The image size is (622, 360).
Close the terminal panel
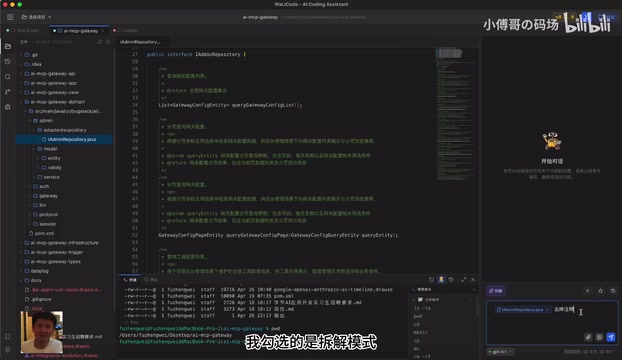click(473, 280)
